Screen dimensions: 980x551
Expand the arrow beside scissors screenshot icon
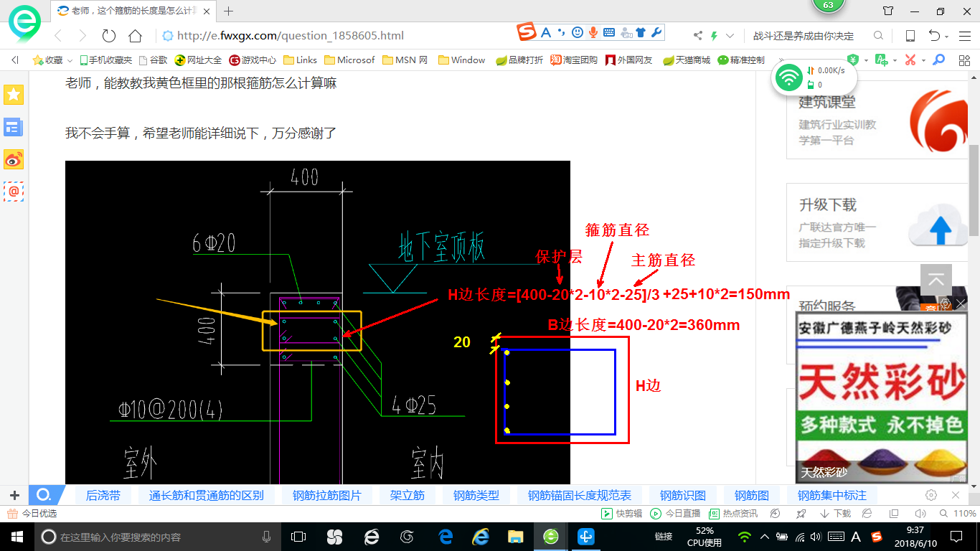click(x=923, y=61)
